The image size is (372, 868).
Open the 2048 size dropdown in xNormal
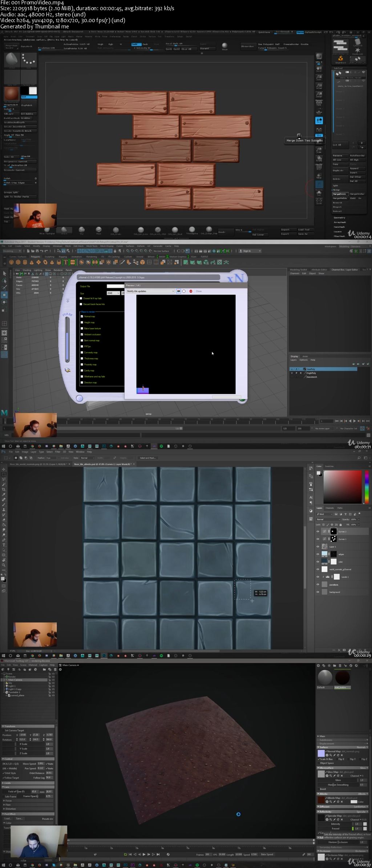113,293
